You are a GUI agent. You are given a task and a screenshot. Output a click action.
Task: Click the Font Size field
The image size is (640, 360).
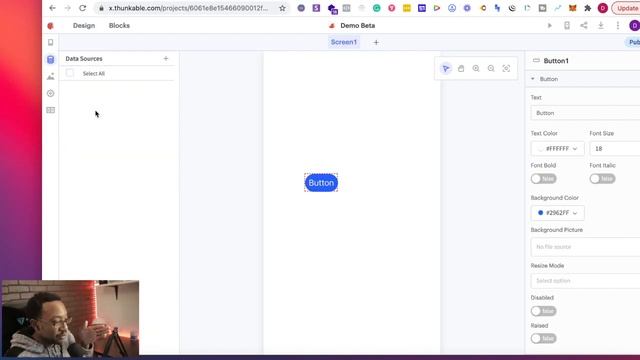[615, 149]
